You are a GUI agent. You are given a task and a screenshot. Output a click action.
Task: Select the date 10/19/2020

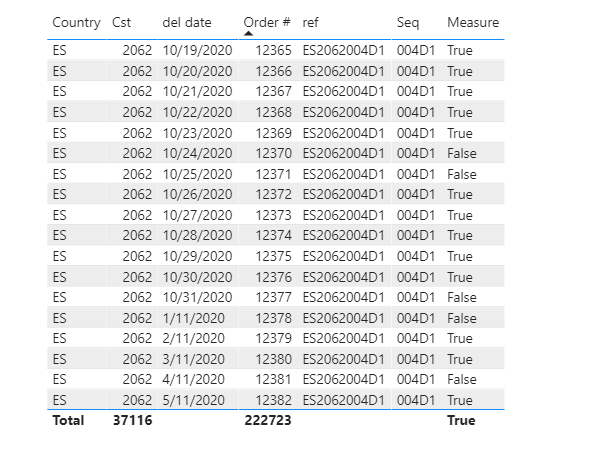pos(197,50)
